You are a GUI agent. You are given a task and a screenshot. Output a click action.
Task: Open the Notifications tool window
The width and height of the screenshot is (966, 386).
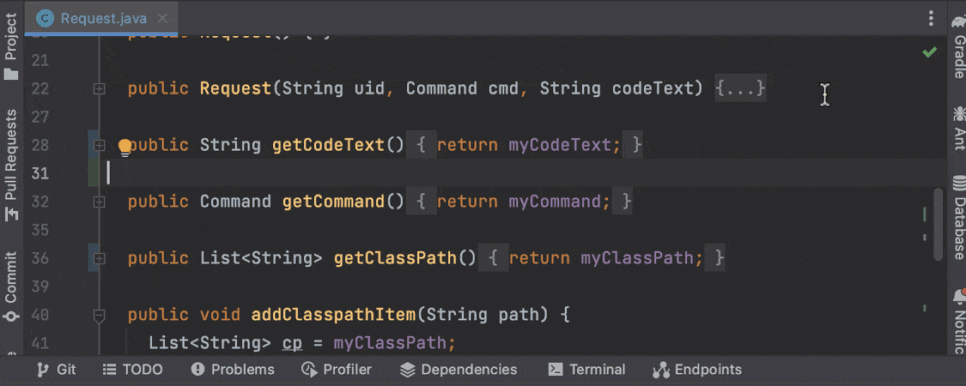pyautogui.click(x=958, y=320)
